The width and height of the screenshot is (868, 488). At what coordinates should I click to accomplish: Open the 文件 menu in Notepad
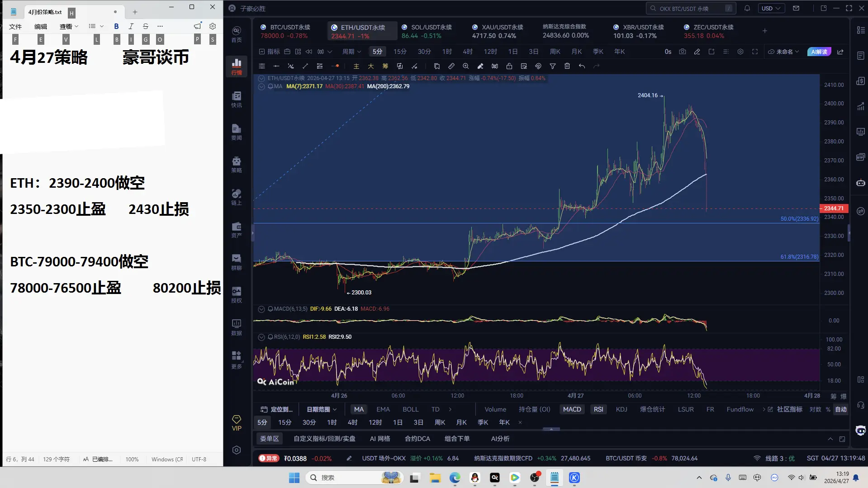(15, 26)
